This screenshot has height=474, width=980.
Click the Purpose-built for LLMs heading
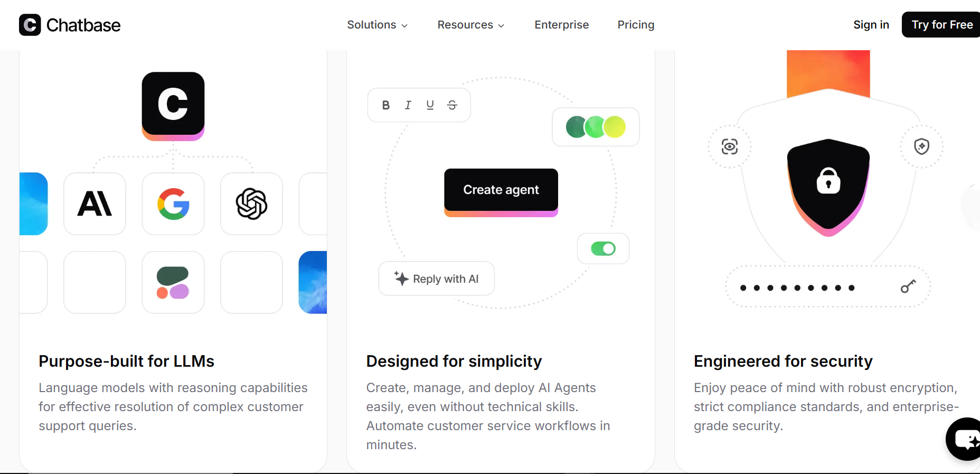coord(126,361)
